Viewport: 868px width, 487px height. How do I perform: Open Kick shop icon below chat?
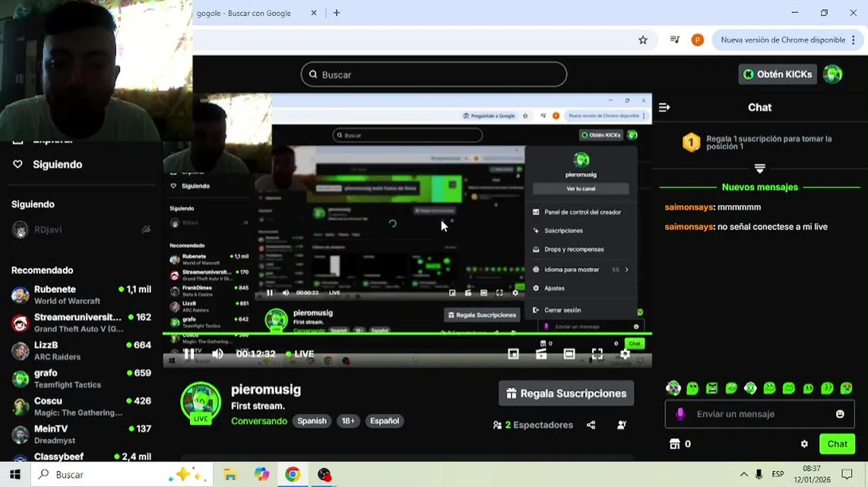(674, 444)
